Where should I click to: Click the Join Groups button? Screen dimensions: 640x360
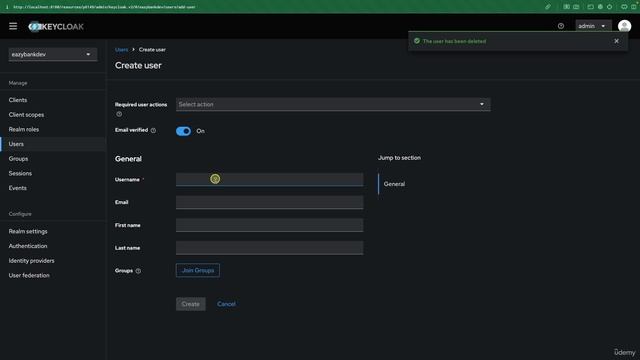click(x=198, y=271)
